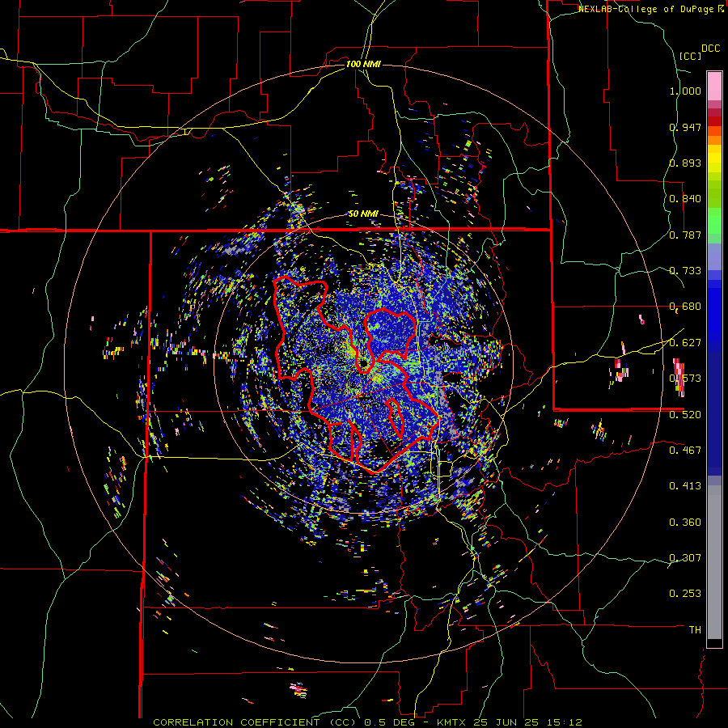The image size is (728, 728).
Task: Click the 0.467 scale value
Action: pyautogui.click(x=685, y=451)
